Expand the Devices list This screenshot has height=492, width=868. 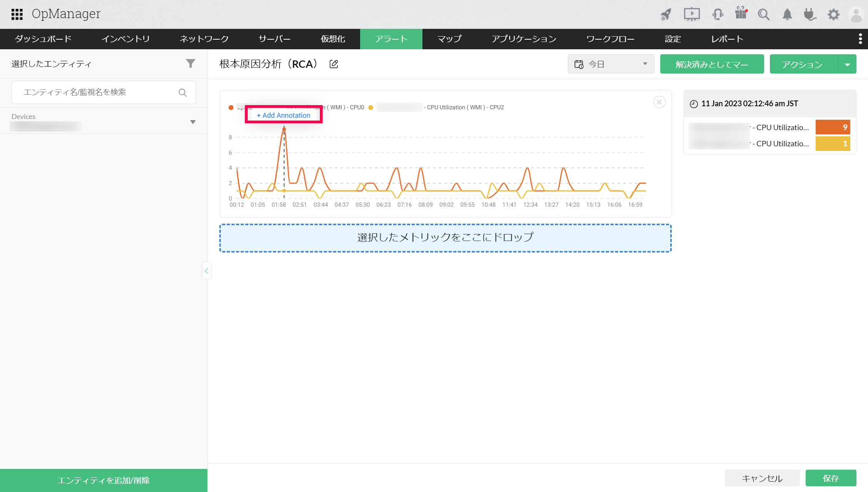193,122
